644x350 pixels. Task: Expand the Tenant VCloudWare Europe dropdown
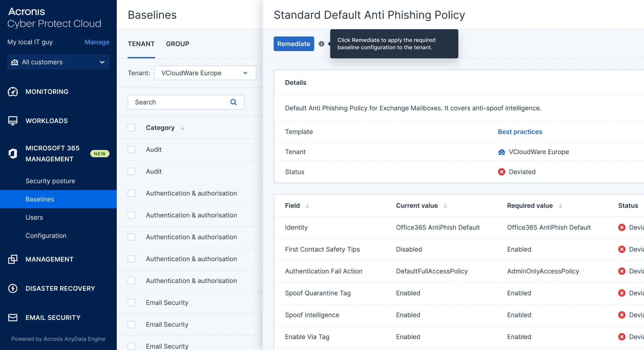click(205, 73)
